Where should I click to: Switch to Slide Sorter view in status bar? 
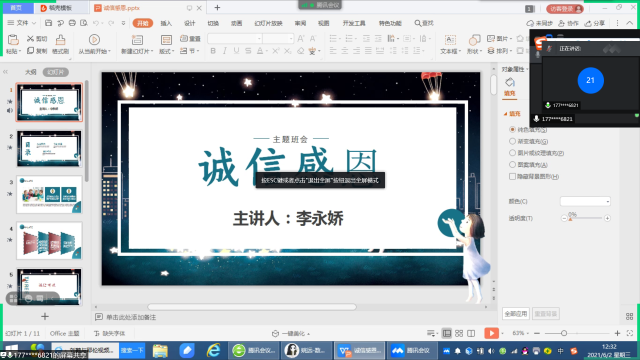coord(459,333)
